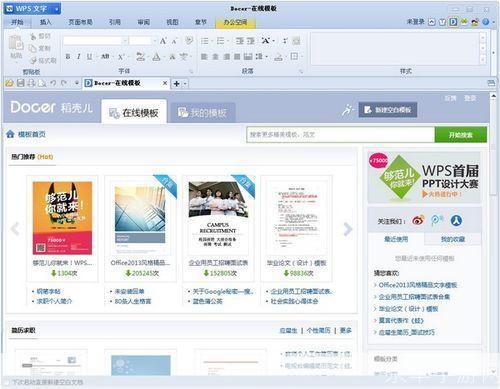Switch to the 我的收藏 tab

point(453,239)
